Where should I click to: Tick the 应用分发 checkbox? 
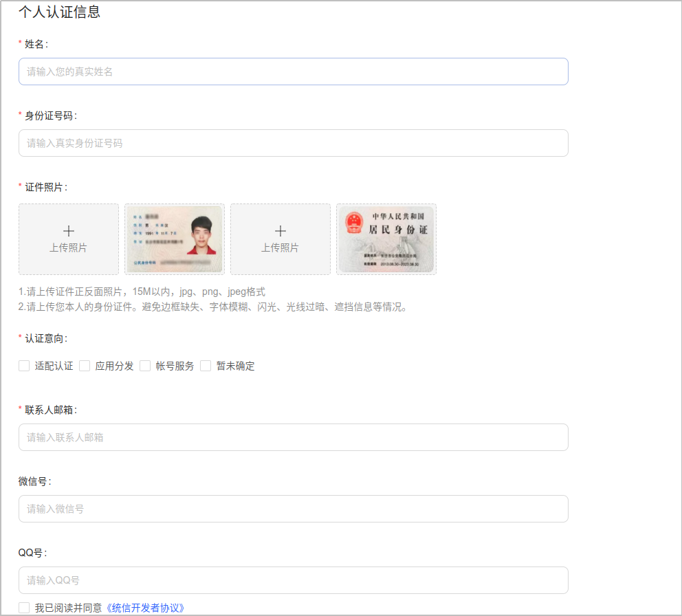[x=85, y=366]
